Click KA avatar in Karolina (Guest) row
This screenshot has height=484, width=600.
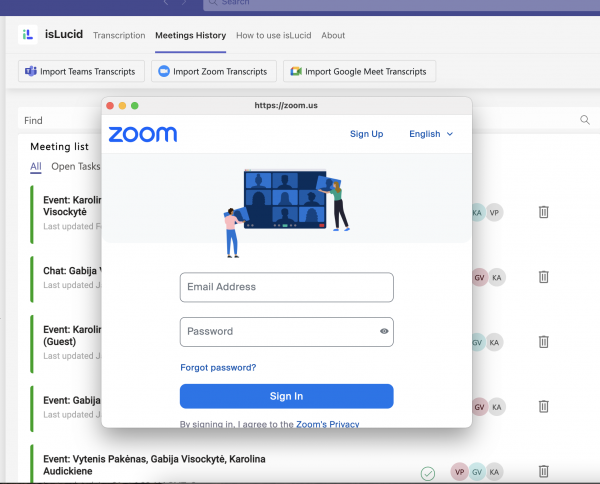tap(494, 342)
